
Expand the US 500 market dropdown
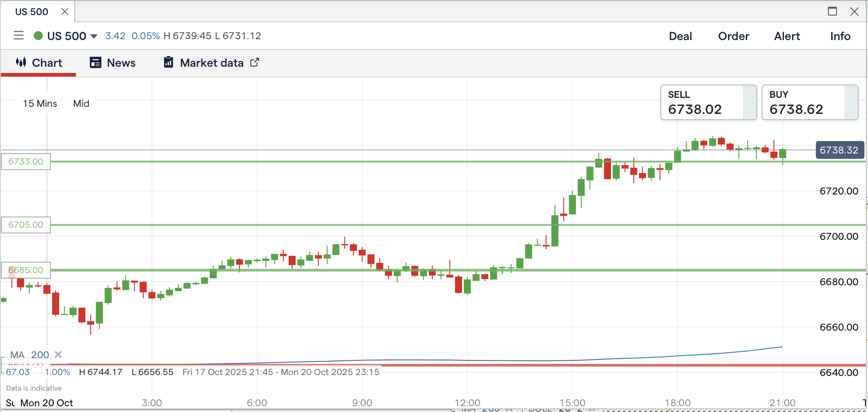tap(94, 36)
